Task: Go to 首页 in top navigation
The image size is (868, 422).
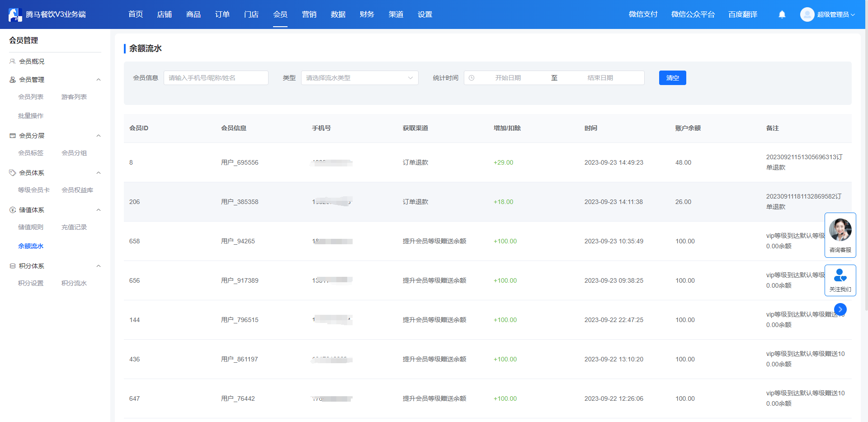Action: pyautogui.click(x=136, y=14)
